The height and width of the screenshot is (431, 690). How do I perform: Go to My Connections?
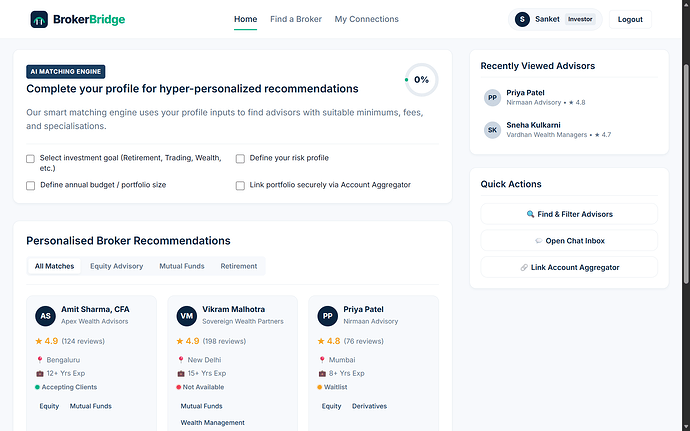point(367,19)
